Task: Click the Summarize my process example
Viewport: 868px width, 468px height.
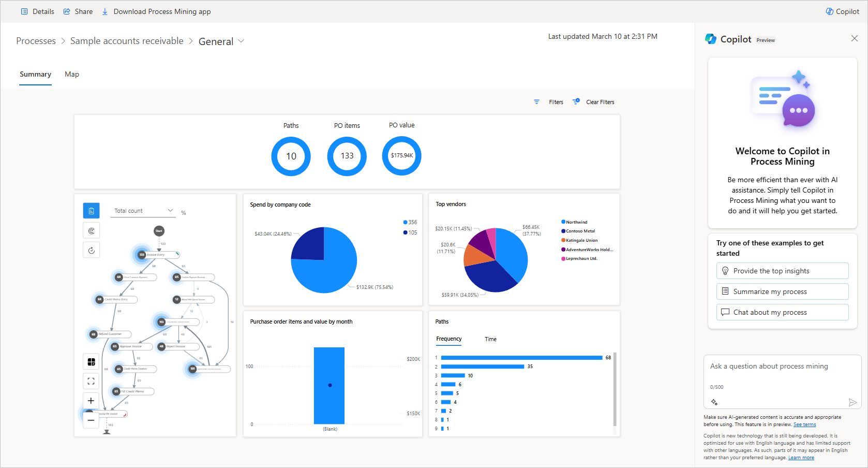Action: (x=782, y=291)
